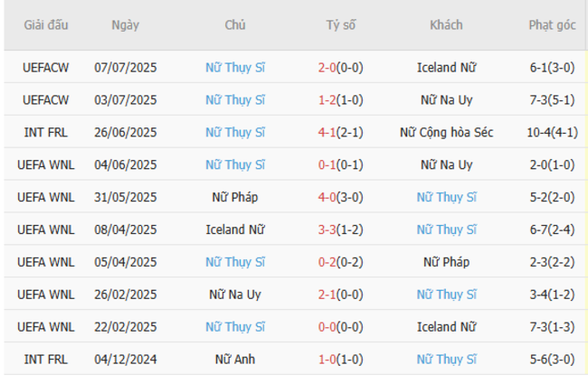Click the date 07/07/2025

[125, 67]
